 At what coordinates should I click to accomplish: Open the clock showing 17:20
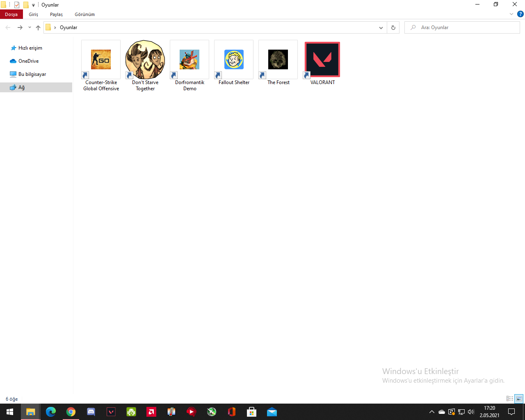coord(490,412)
